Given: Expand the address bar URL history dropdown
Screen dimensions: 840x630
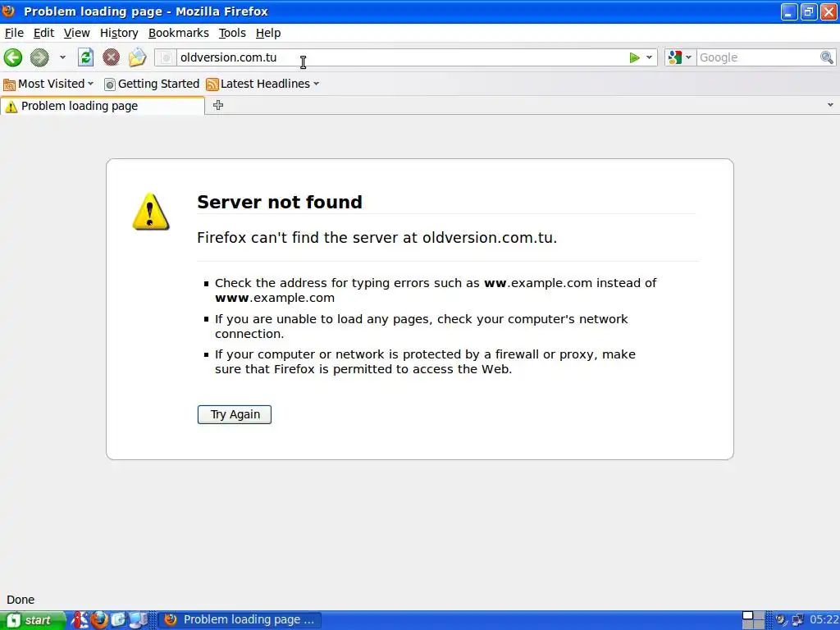Looking at the screenshot, I should pyautogui.click(x=649, y=57).
